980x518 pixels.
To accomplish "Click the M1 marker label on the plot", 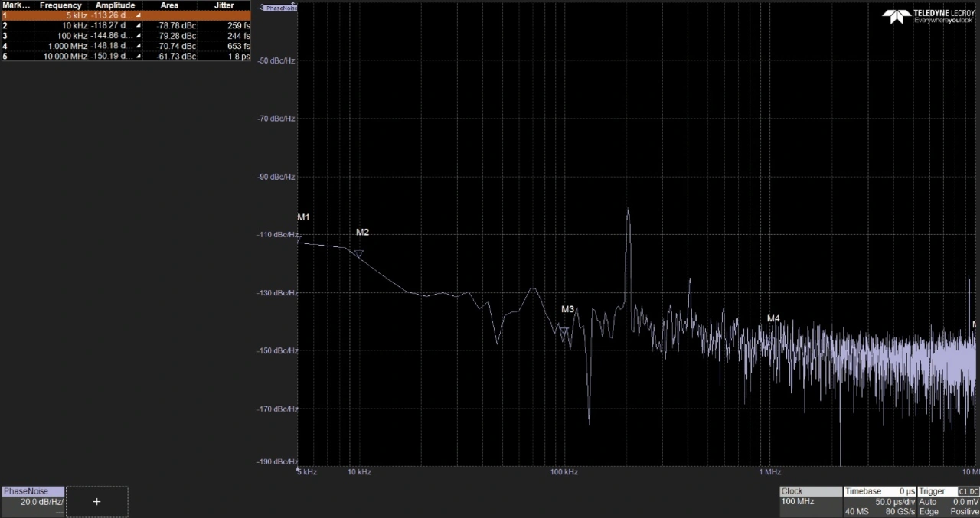I will (x=303, y=217).
